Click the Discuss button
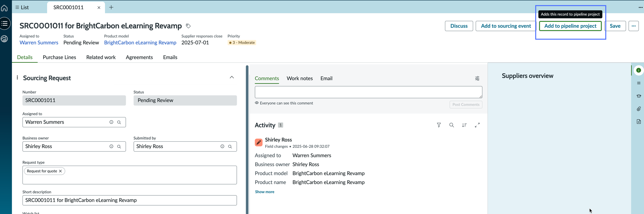The width and height of the screenshot is (644, 214). coord(459,26)
